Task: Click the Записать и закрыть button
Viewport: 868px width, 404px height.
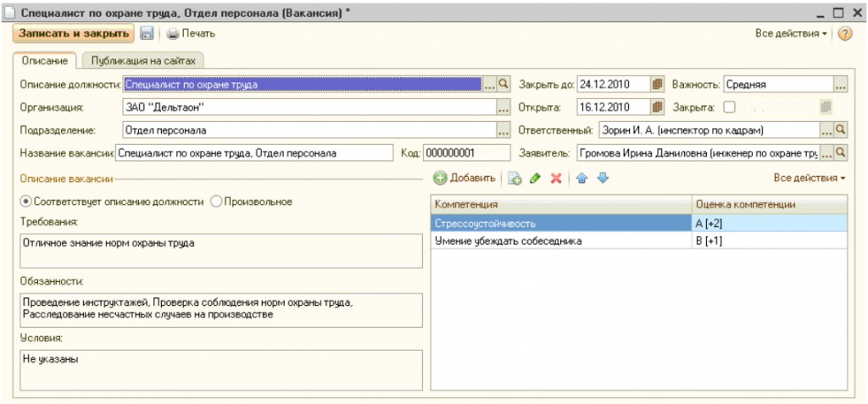Action: pos(73,34)
